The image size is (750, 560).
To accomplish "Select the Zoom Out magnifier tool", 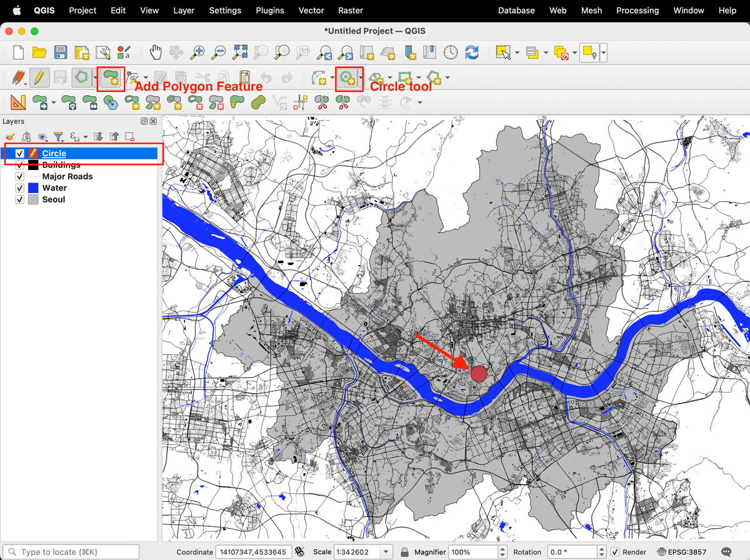I will 219,52.
